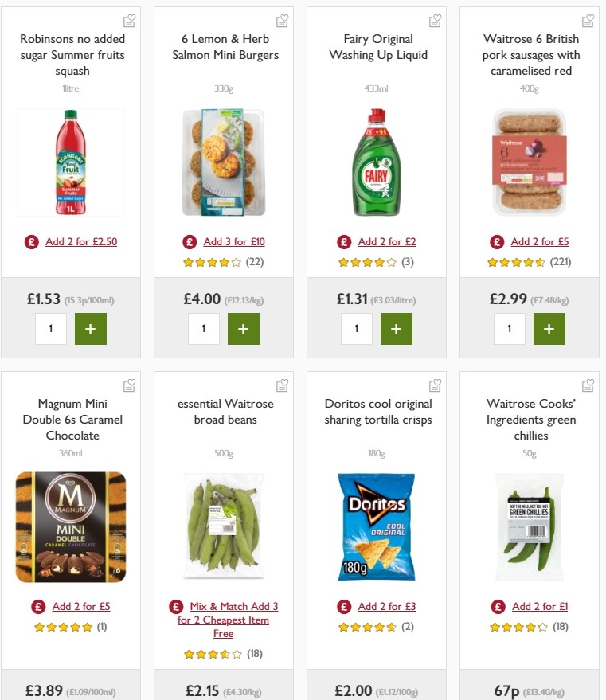Image resolution: width=606 pixels, height=700 pixels.
Task: Click the star rating for Magnum Mini
Action: (64, 627)
